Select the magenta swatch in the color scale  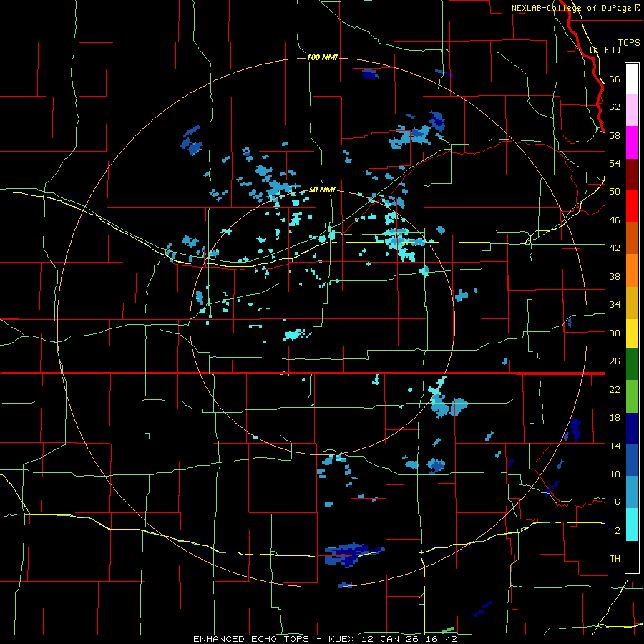(632, 142)
